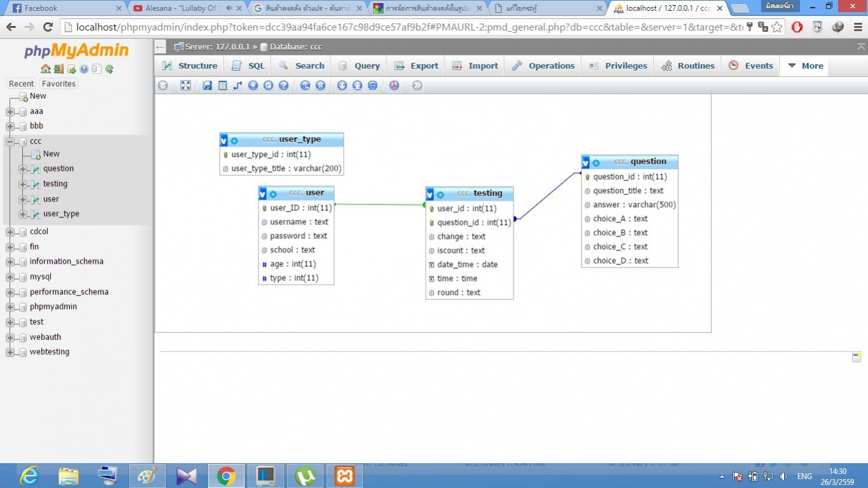The image size is (868, 488).
Task: Open the console icon at page bottom right
Action: coord(857,357)
